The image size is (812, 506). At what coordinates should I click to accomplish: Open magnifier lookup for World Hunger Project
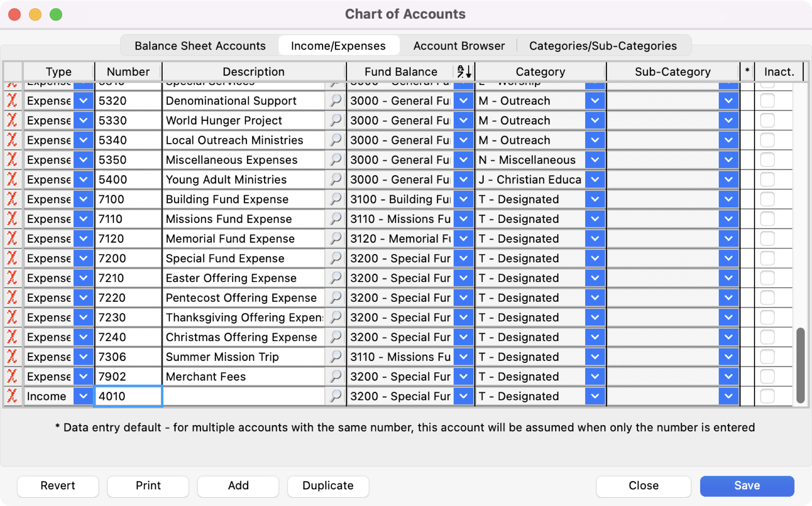point(335,120)
